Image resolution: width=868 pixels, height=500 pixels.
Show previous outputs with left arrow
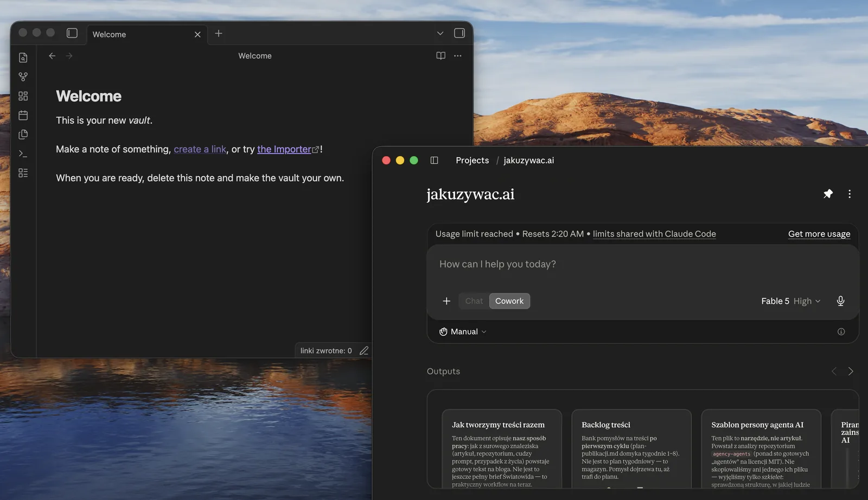point(834,371)
